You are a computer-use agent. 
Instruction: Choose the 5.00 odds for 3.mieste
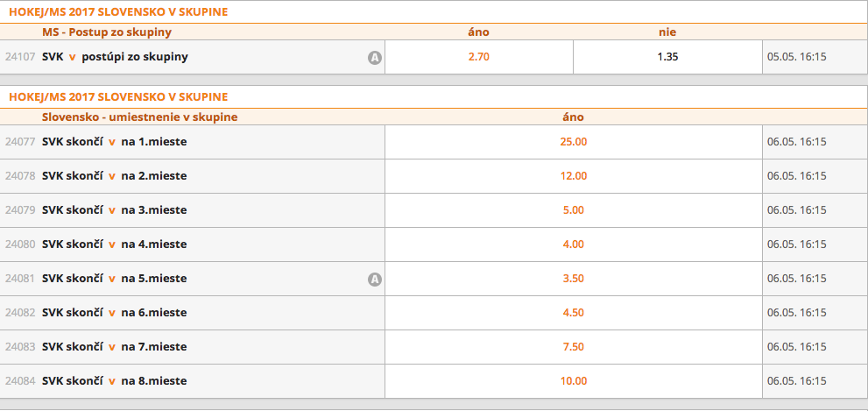(573, 210)
